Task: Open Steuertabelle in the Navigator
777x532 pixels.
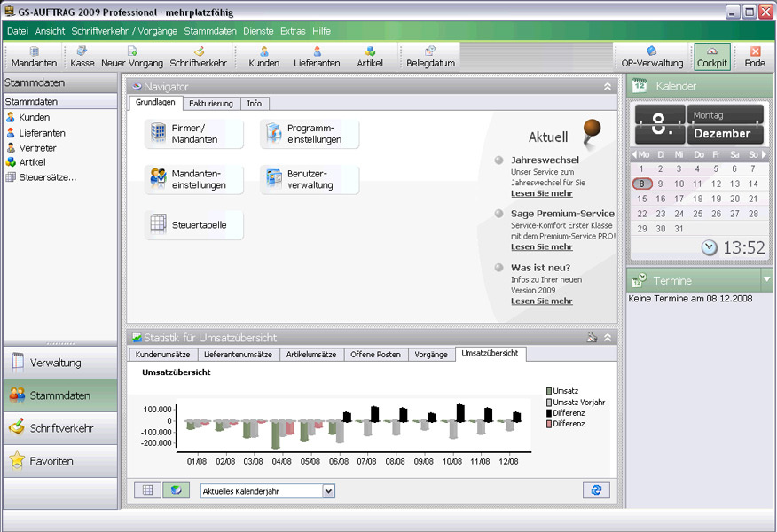Action: pyautogui.click(x=193, y=225)
